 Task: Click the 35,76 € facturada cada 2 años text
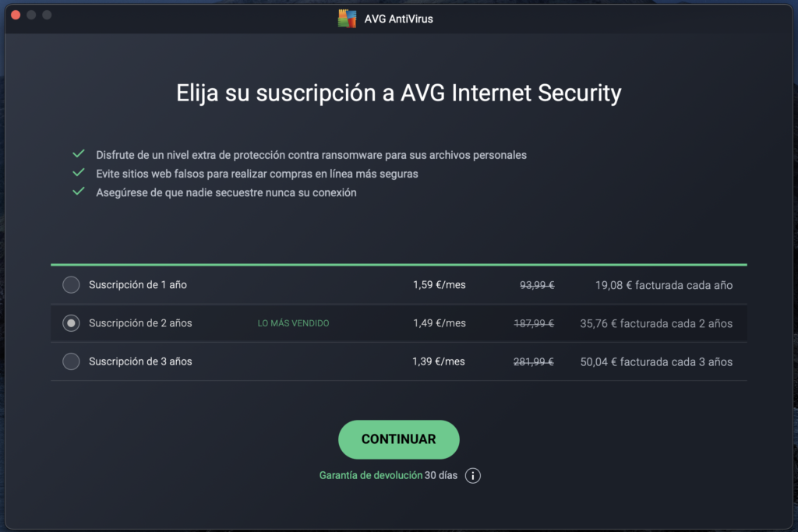pos(656,323)
